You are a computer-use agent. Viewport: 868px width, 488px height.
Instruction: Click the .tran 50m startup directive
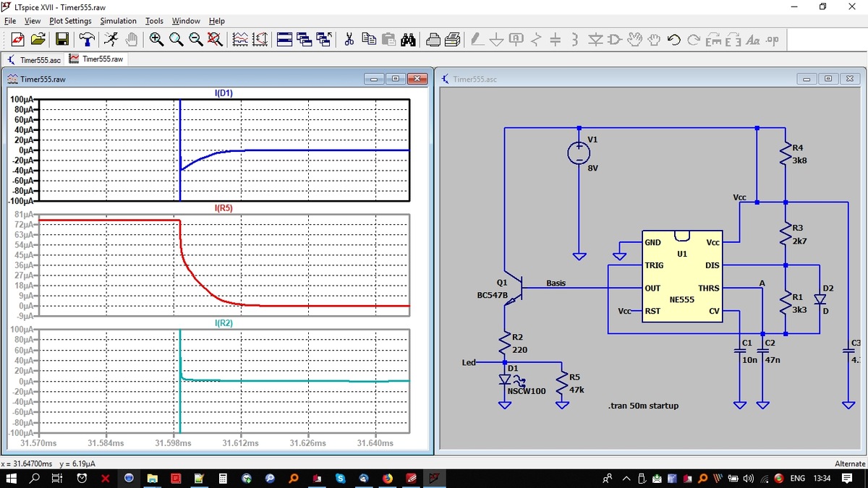pos(644,406)
